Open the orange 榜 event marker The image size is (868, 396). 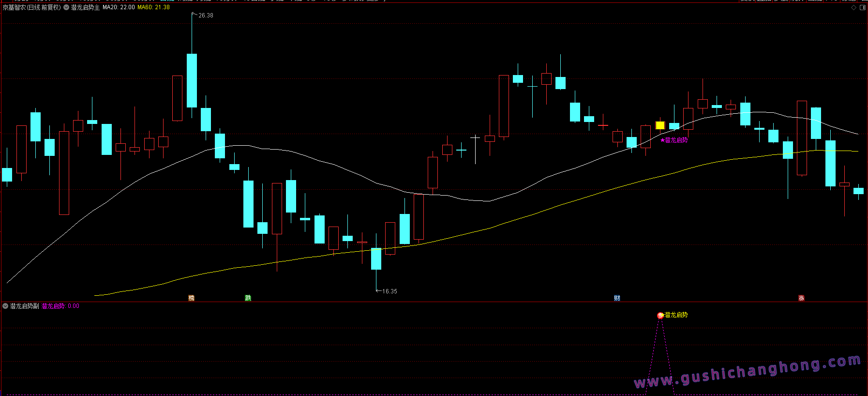(191, 298)
